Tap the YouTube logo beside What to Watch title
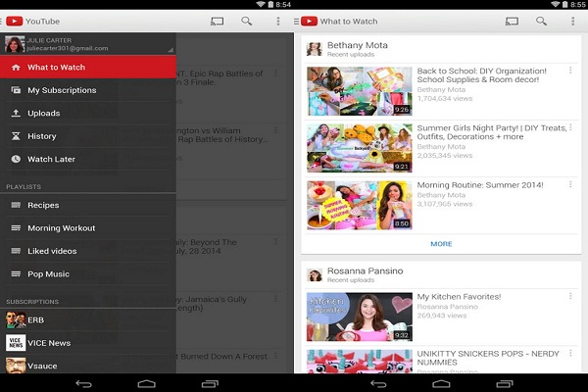 [309, 21]
